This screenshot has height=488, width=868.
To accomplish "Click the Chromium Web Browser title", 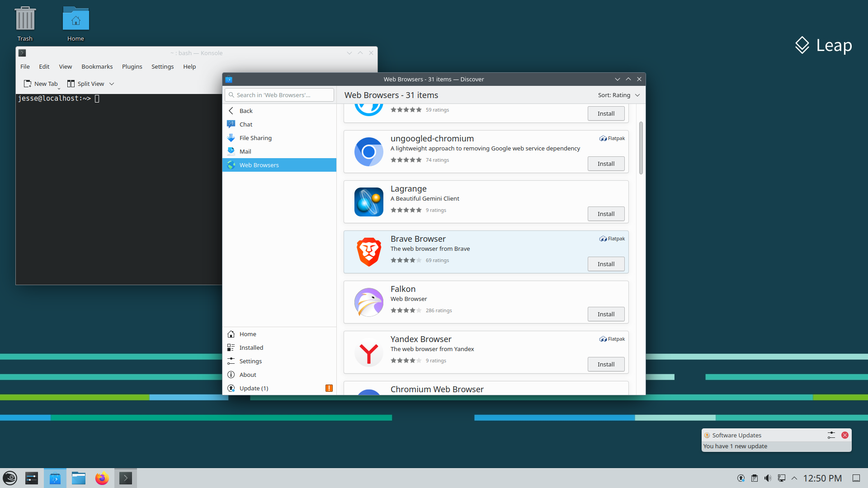I will coord(437,389).
